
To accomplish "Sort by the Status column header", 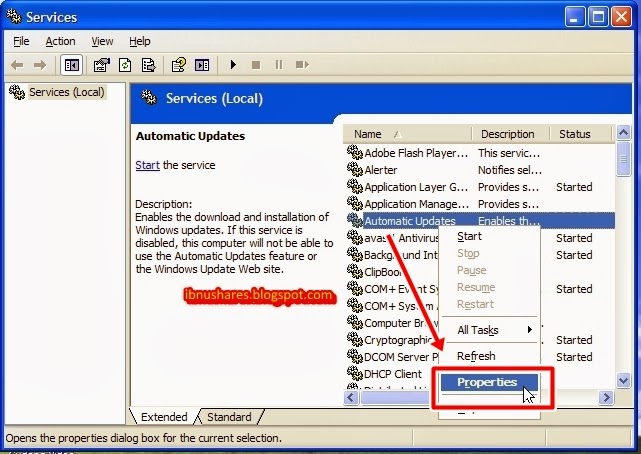I will tap(580, 134).
